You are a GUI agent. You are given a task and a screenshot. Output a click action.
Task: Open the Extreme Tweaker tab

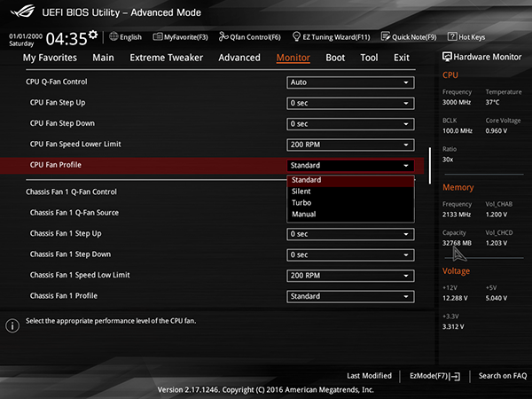point(167,58)
